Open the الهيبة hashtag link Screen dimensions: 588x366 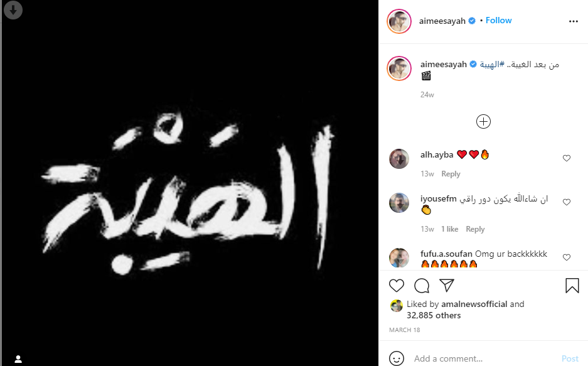[x=492, y=65]
